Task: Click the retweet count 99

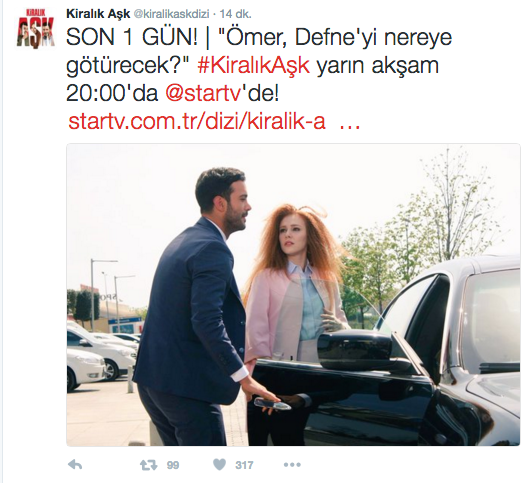Action: 173,465
